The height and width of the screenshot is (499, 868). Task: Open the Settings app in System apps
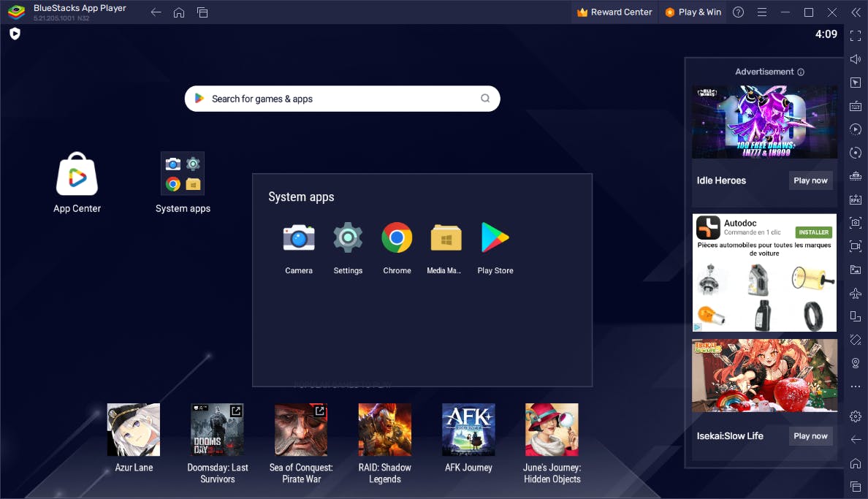348,238
